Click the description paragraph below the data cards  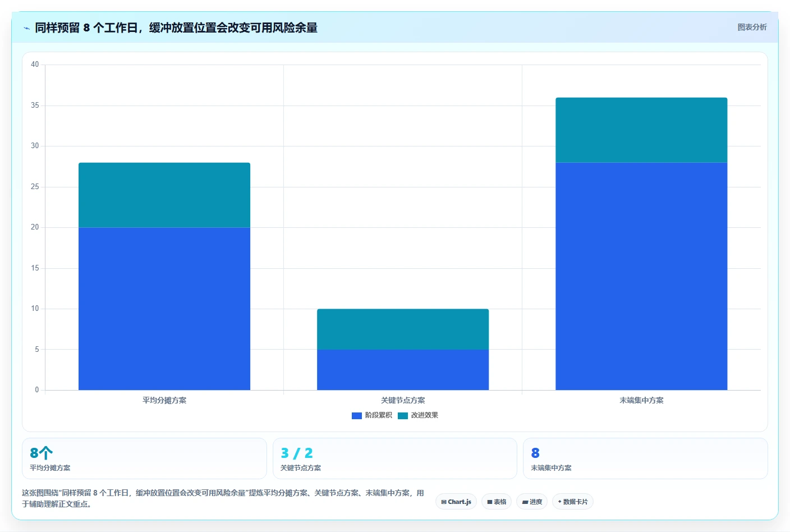[223, 498]
